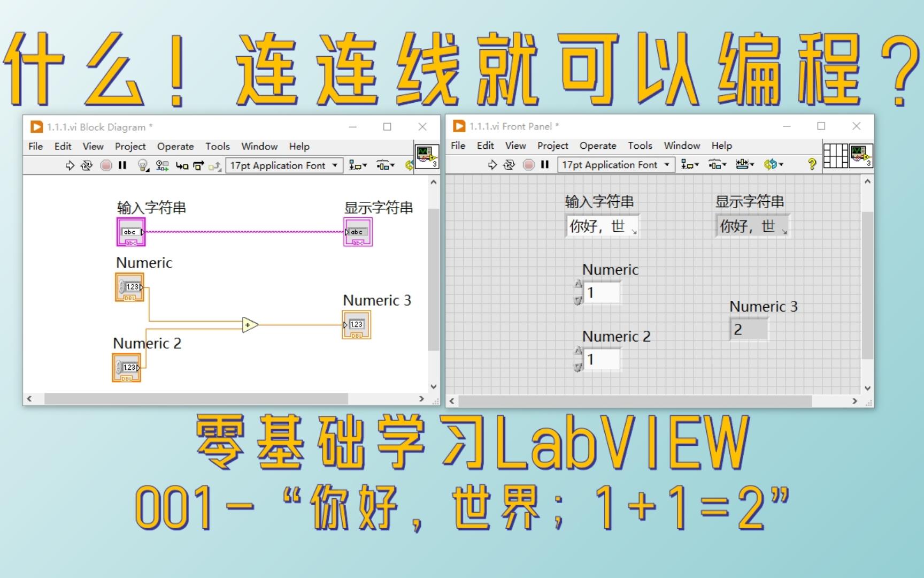Viewport: 924px width, 578px height.
Task: Open Align Objects dropdown in Front Panel
Action: (x=690, y=165)
